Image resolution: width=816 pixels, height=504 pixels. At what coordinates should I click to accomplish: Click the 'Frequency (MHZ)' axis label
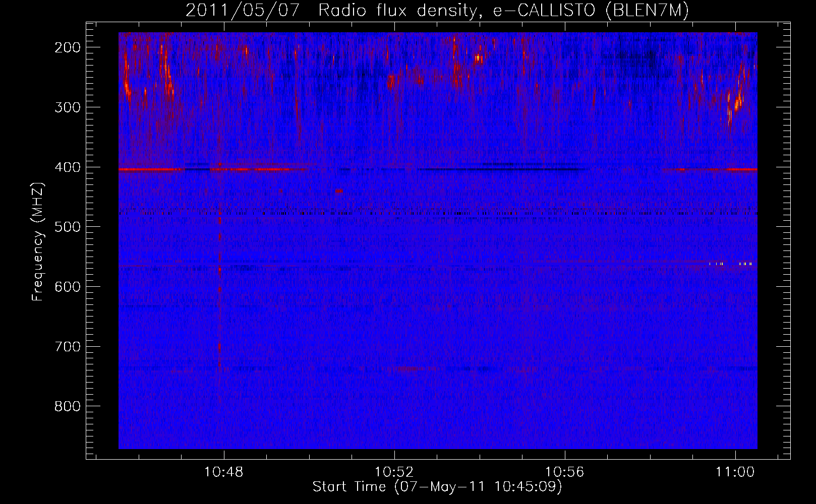38,241
